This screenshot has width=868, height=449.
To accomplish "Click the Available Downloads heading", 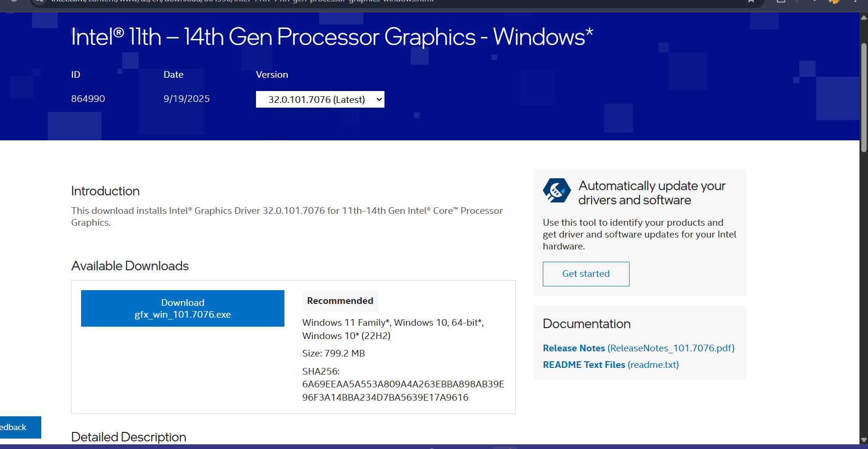I will 130,266.
